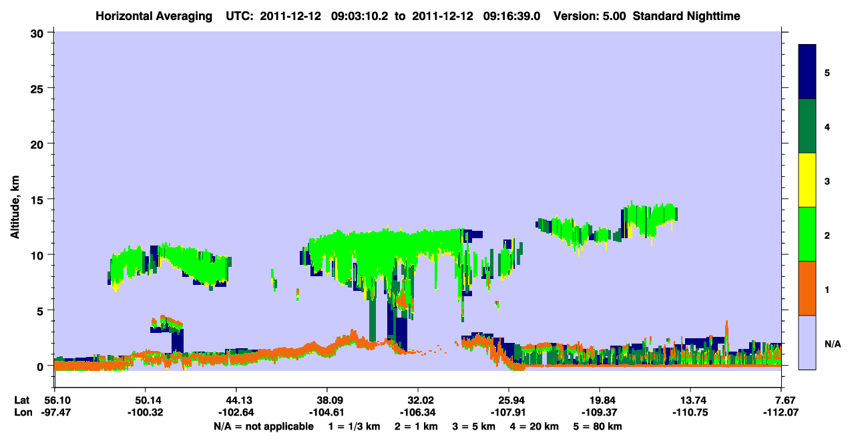868x445 pixels.
Task: Click the lavender N/A colorbar segment
Action: click(807, 342)
